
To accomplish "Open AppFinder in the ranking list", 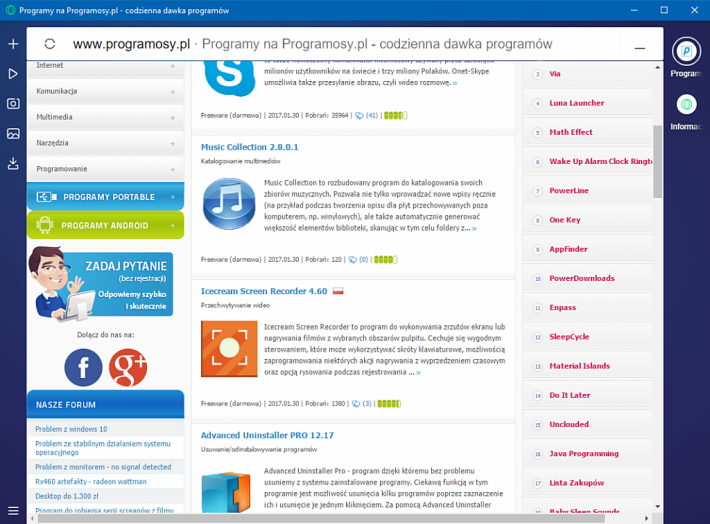I will pos(568,249).
